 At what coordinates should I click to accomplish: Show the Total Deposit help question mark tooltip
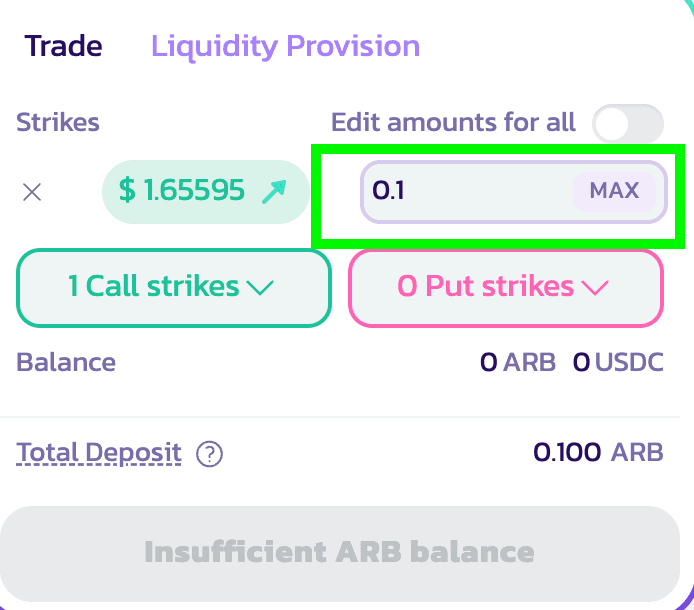(209, 454)
